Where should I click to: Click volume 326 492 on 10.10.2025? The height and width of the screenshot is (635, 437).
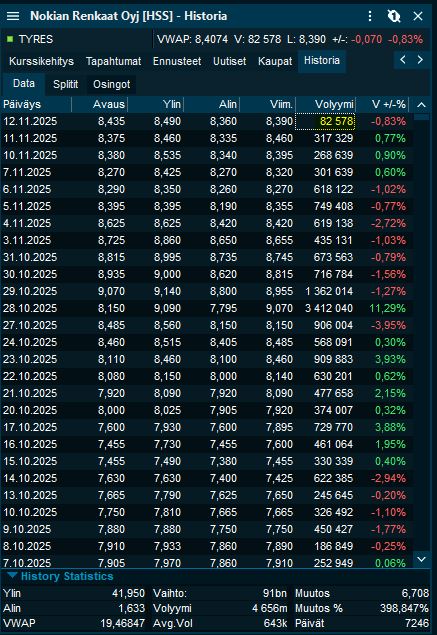333,513
